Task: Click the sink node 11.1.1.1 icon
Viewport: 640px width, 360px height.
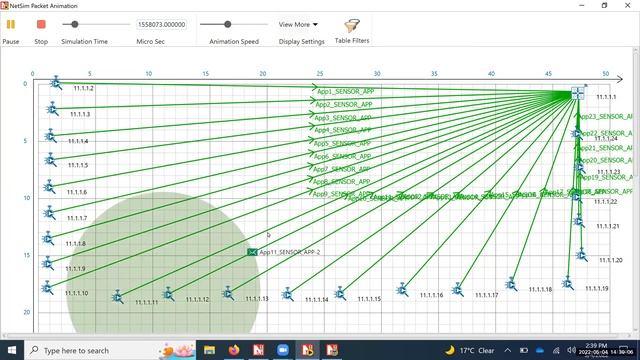Action: tap(577, 93)
